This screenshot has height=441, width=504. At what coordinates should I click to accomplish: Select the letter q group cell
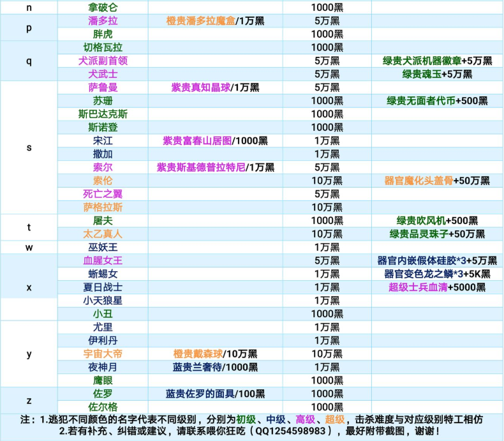29,61
